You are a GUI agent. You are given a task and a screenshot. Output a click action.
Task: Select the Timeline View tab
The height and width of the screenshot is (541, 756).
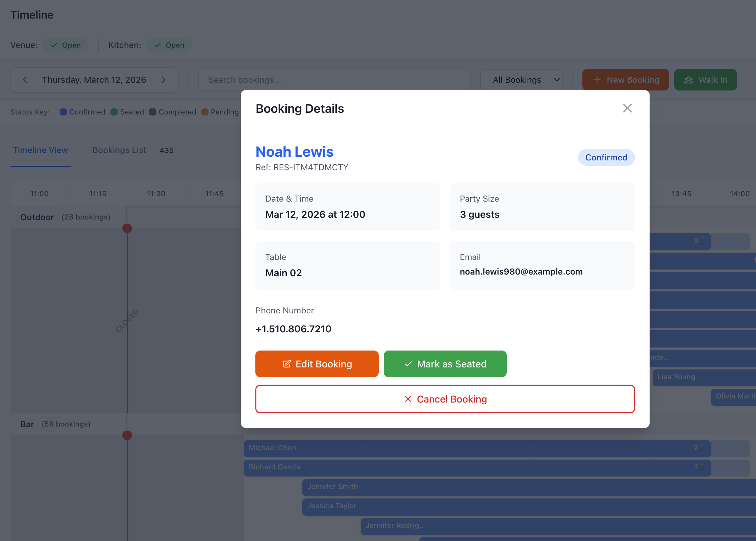click(40, 150)
